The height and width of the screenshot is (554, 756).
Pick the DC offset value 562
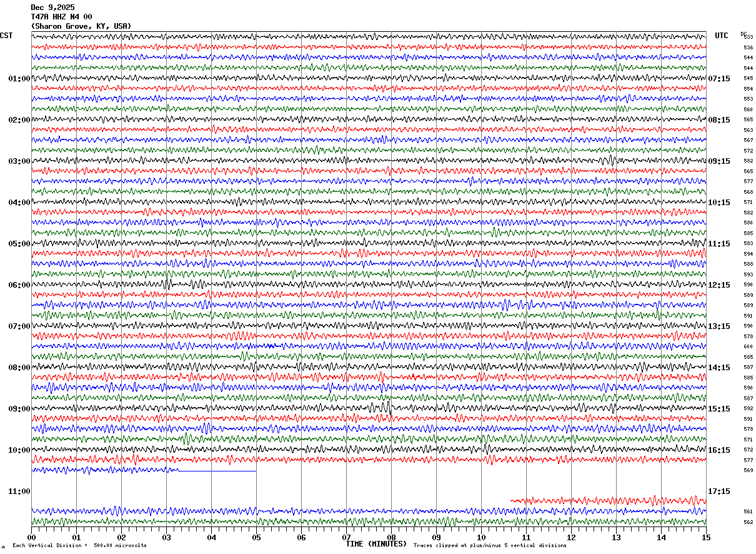click(748, 522)
